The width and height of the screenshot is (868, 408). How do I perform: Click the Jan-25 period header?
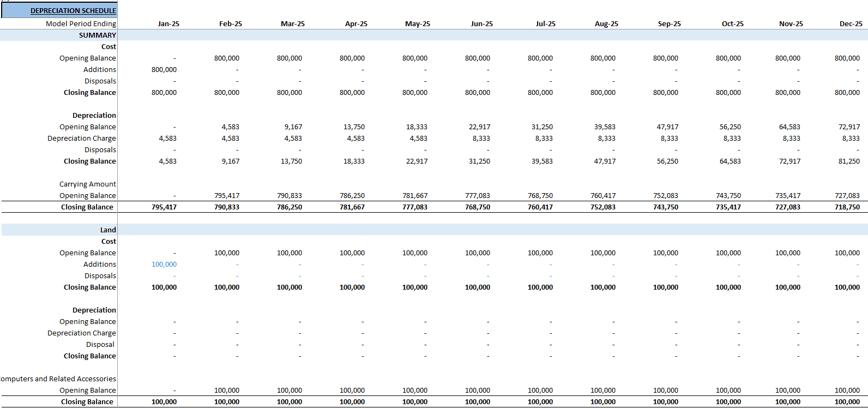[168, 24]
